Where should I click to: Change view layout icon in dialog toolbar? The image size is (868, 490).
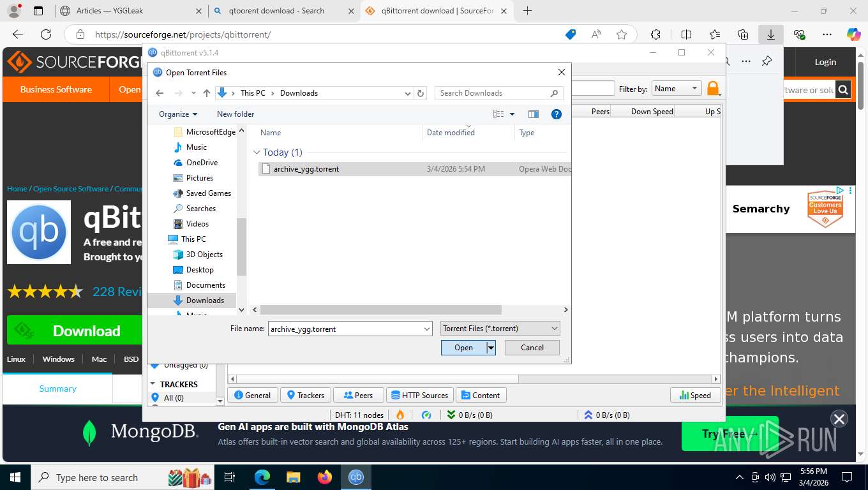[x=498, y=114]
